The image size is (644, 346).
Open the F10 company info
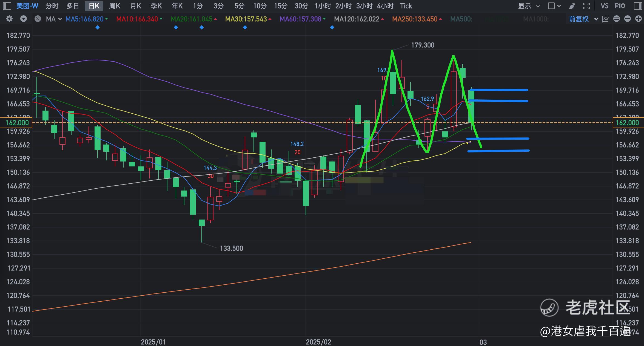620,6
